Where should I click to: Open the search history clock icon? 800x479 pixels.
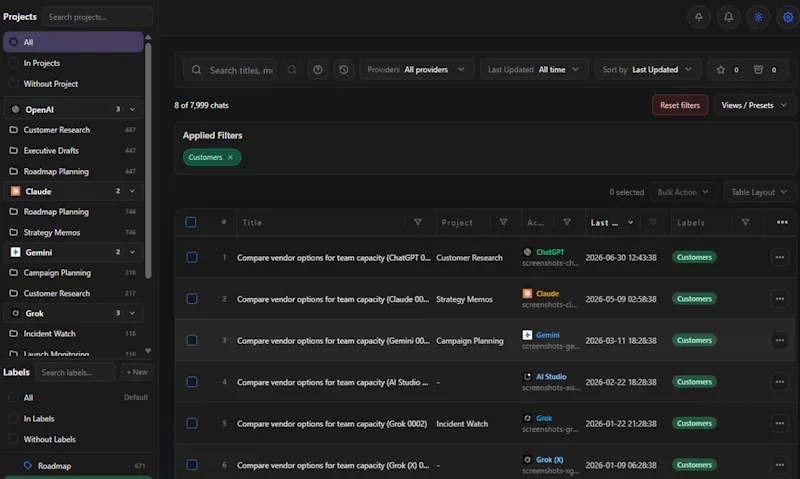pos(344,70)
